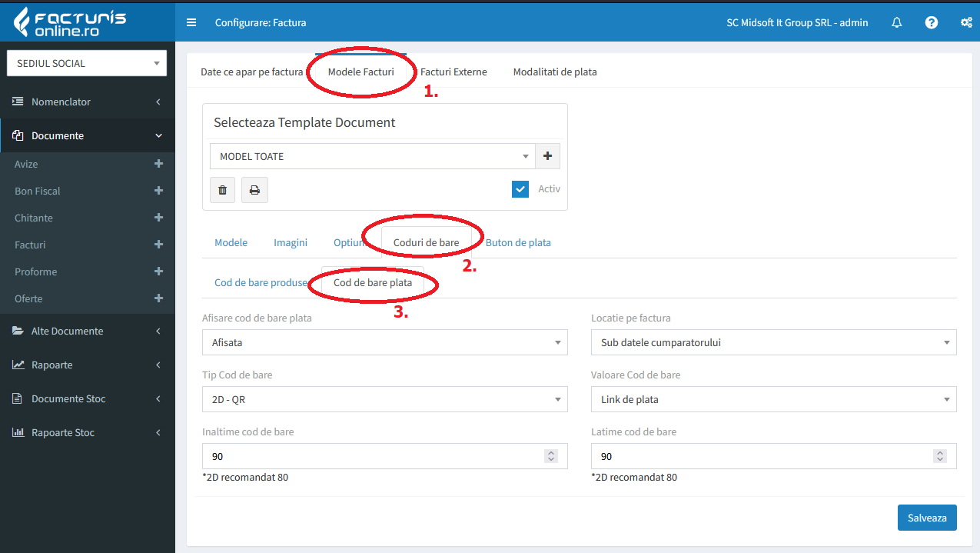The height and width of the screenshot is (553, 980).
Task: Click the Documente copy icon
Action: [x=18, y=135]
